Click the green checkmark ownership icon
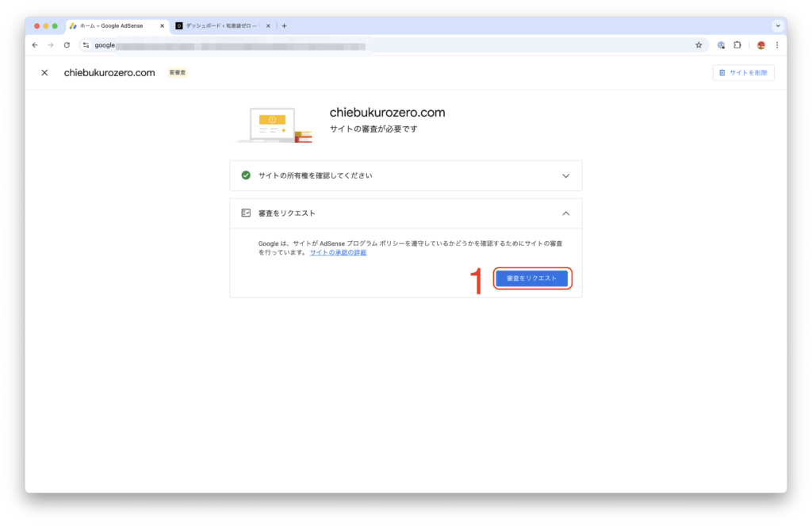812x526 pixels. pyautogui.click(x=246, y=175)
